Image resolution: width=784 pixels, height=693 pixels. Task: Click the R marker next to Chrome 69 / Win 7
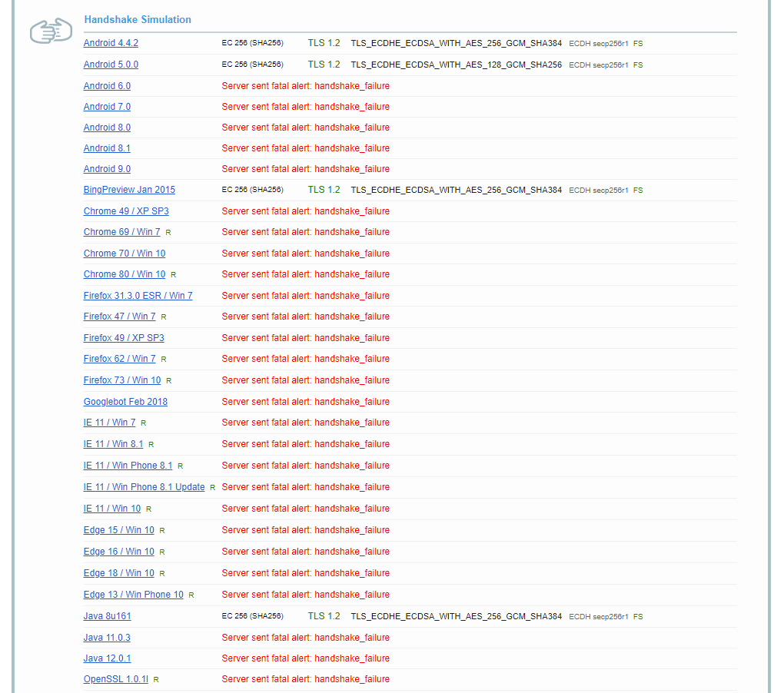pos(168,232)
